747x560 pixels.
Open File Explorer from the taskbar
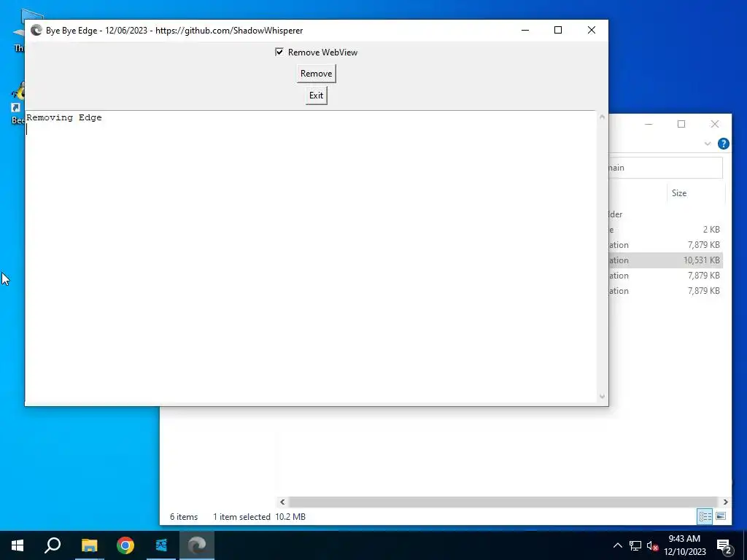pos(89,545)
